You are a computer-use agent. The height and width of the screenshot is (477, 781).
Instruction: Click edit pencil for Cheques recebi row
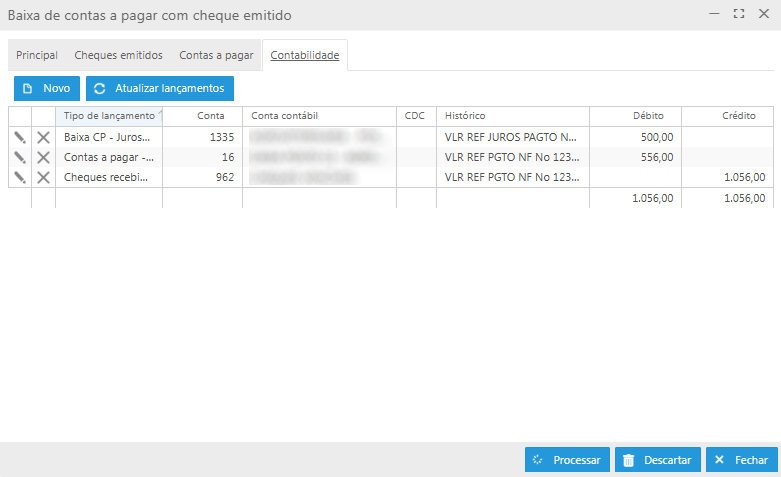[x=19, y=177]
